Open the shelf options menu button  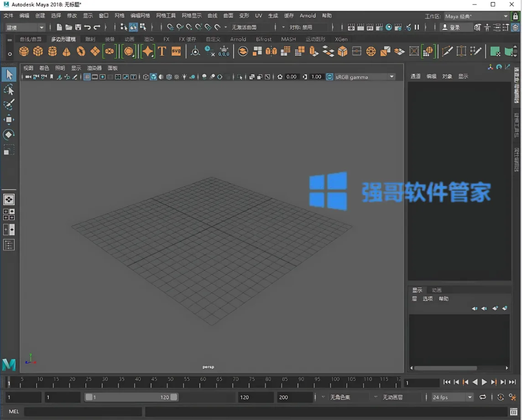coord(10,53)
